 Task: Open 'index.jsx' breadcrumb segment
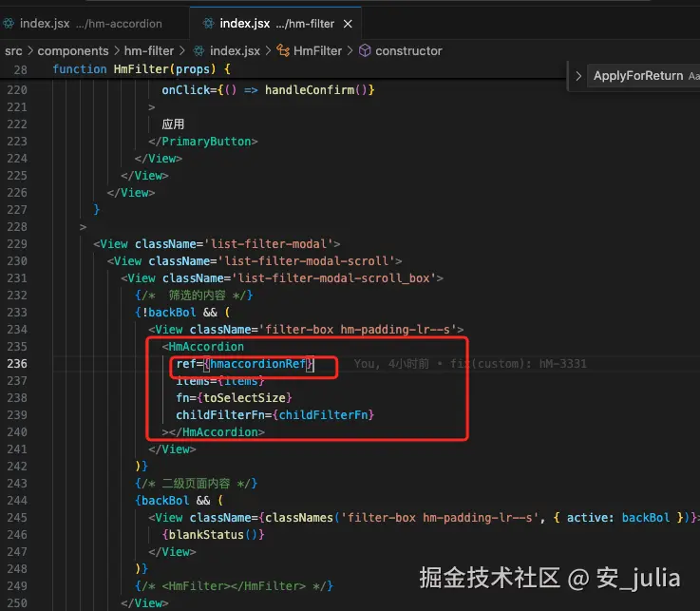(x=235, y=51)
